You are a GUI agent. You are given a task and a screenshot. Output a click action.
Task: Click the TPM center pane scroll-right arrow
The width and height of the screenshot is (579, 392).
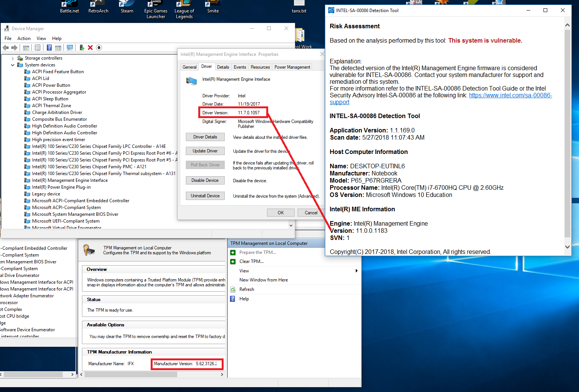click(x=222, y=375)
